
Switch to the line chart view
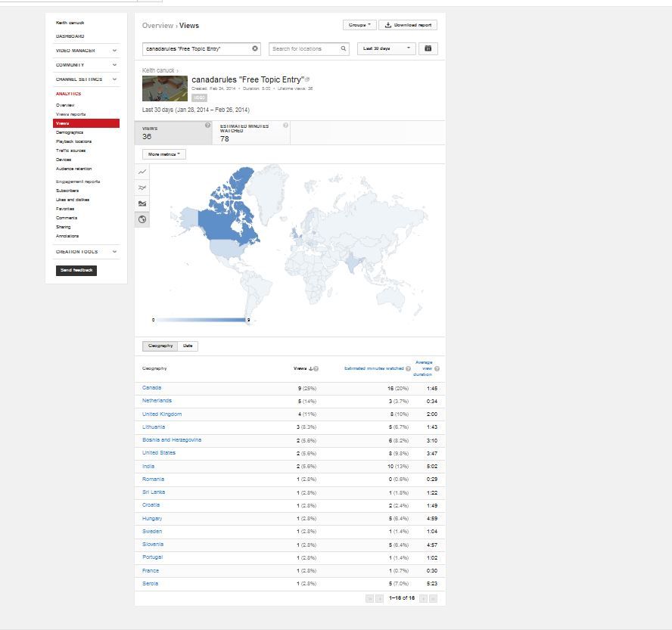[x=142, y=172]
